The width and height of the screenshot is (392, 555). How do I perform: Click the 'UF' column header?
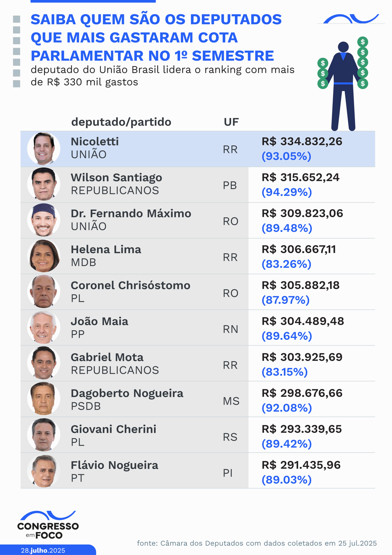pyautogui.click(x=231, y=122)
